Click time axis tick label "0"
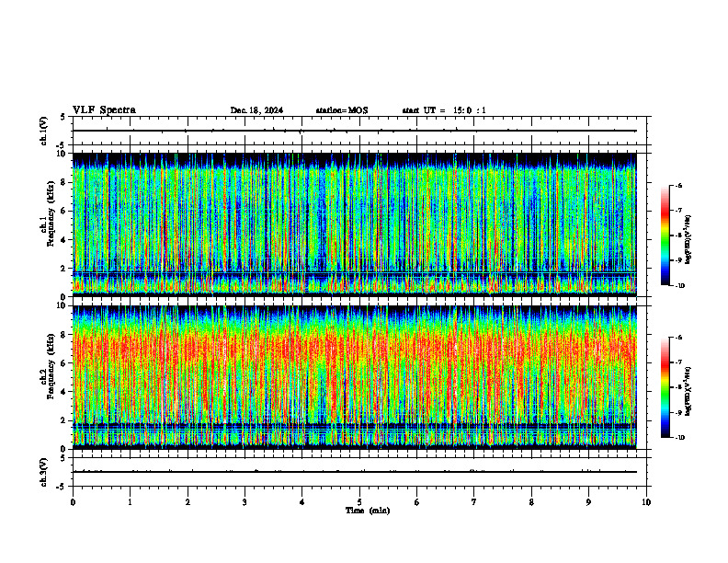This screenshot has height=563, width=728. (x=73, y=502)
